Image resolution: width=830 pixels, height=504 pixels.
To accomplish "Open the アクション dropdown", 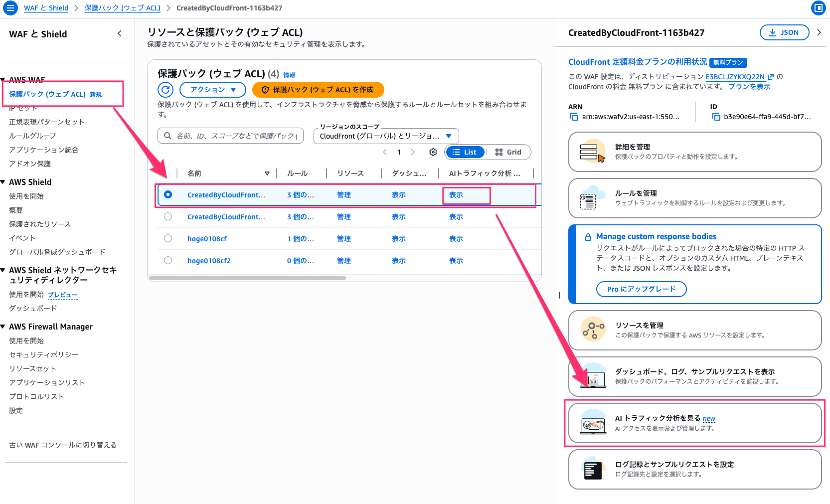I will pyautogui.click(x=213, y=90).
